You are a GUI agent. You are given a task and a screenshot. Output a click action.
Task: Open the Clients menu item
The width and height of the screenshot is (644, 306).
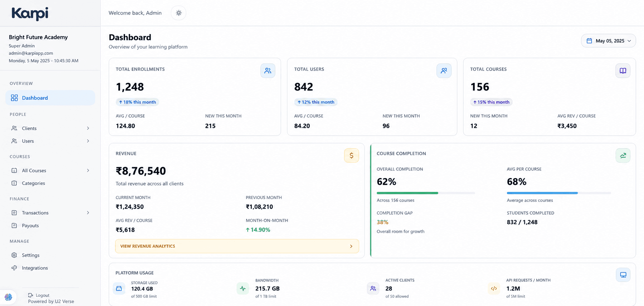point(50,128)
